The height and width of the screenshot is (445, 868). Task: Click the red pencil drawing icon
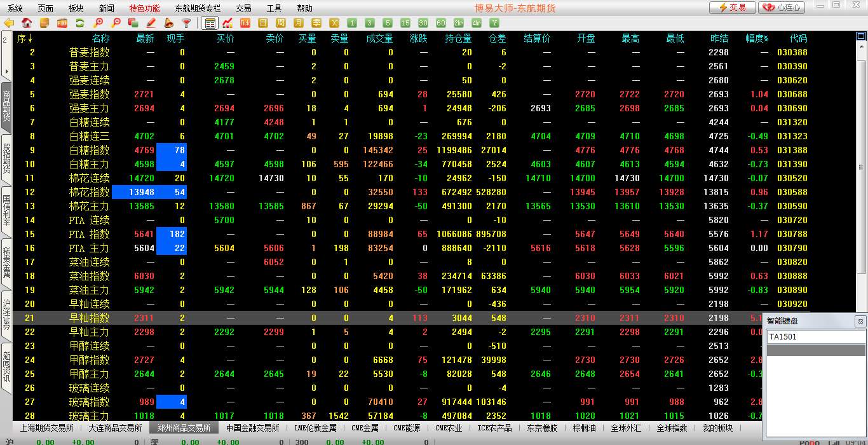click(151, 23)
